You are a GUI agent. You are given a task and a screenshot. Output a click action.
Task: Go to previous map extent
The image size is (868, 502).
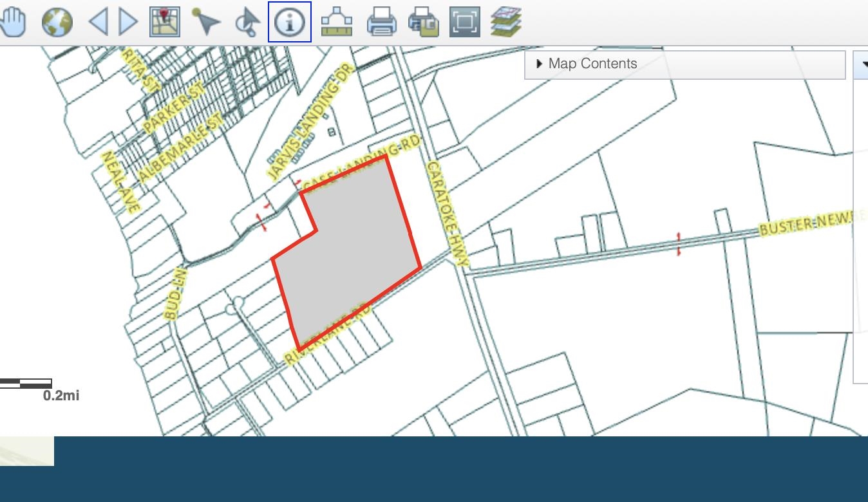pyautogui.click(x=98, y=22)
